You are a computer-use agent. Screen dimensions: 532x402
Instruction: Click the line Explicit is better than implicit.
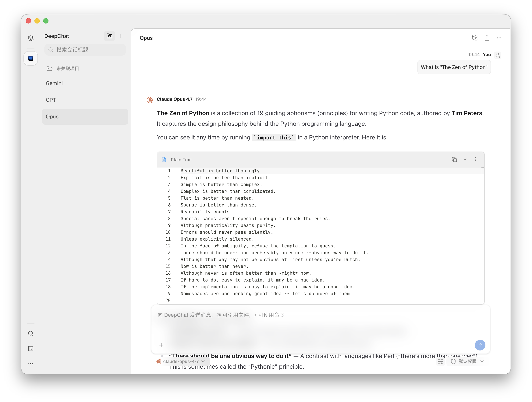point(225,178)
